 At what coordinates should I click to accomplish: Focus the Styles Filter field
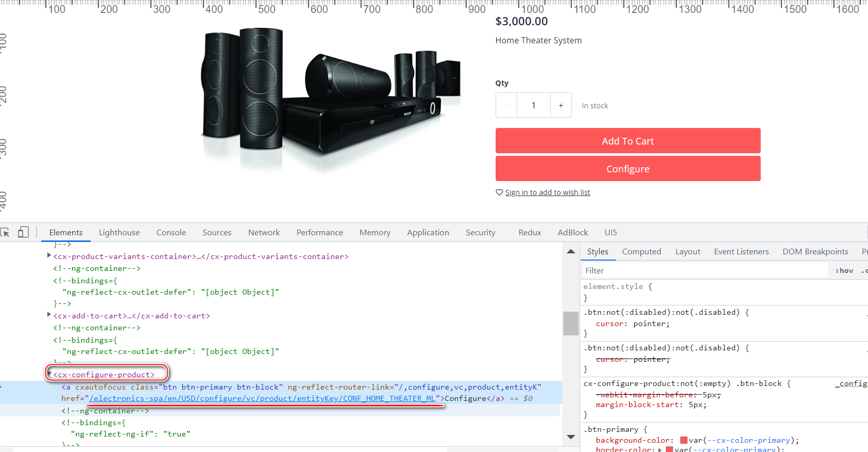[705, 270]
